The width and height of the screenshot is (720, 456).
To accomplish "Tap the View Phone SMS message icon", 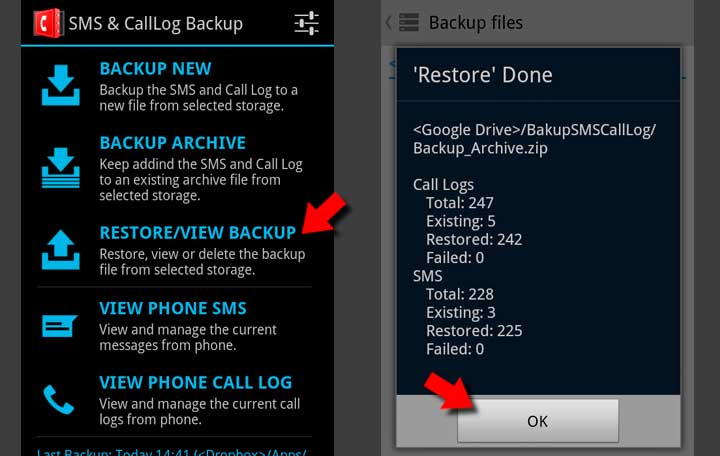I will coord(59,325).
